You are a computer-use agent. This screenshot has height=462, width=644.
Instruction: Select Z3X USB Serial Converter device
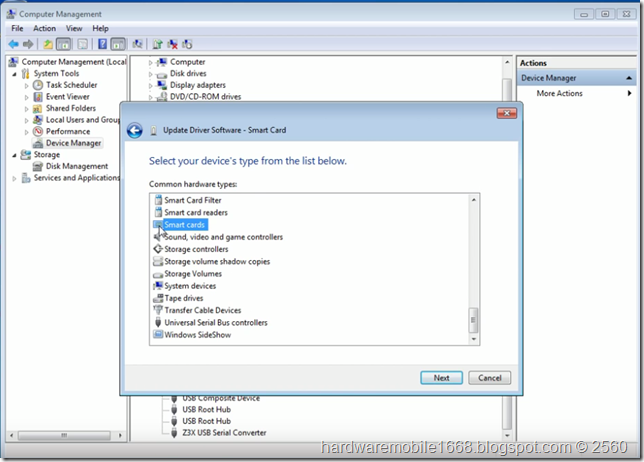click(224, 433)
